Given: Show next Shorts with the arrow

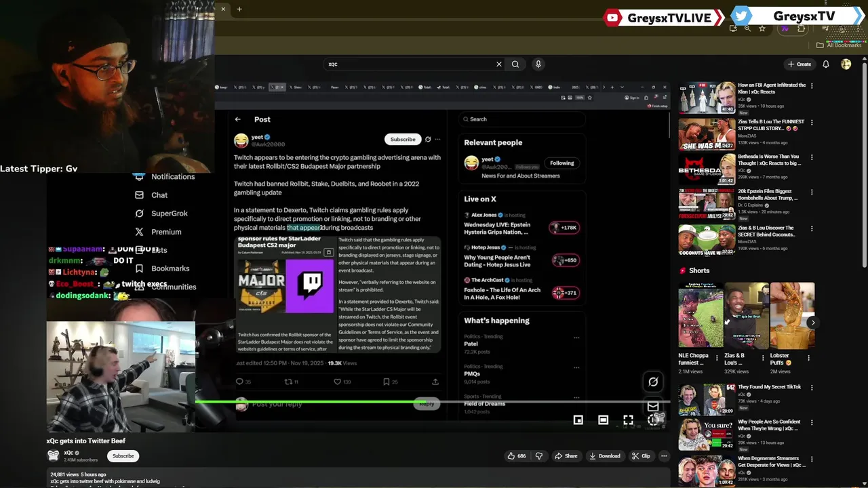Looking at the screenshot, I should click(x=812, y=323).
